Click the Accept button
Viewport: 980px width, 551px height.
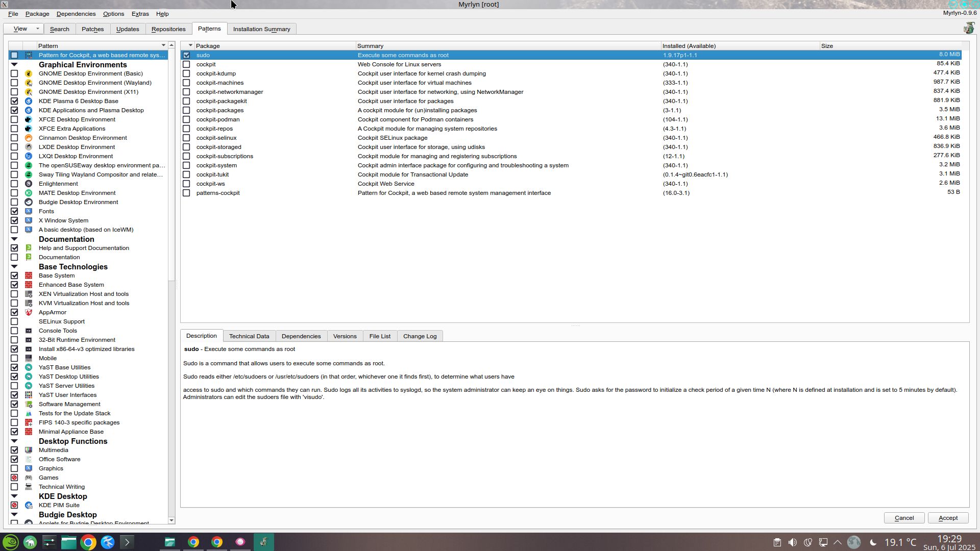tap(948, 518)
